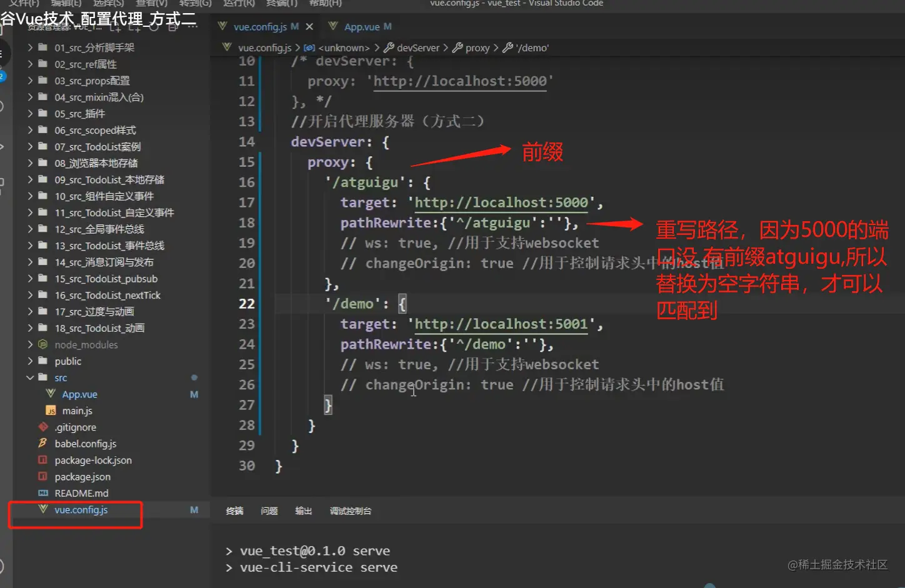Expand the 03_src_props配置 folder arrow
Viewport: 905px width, 588px height.
pos(30,81)
